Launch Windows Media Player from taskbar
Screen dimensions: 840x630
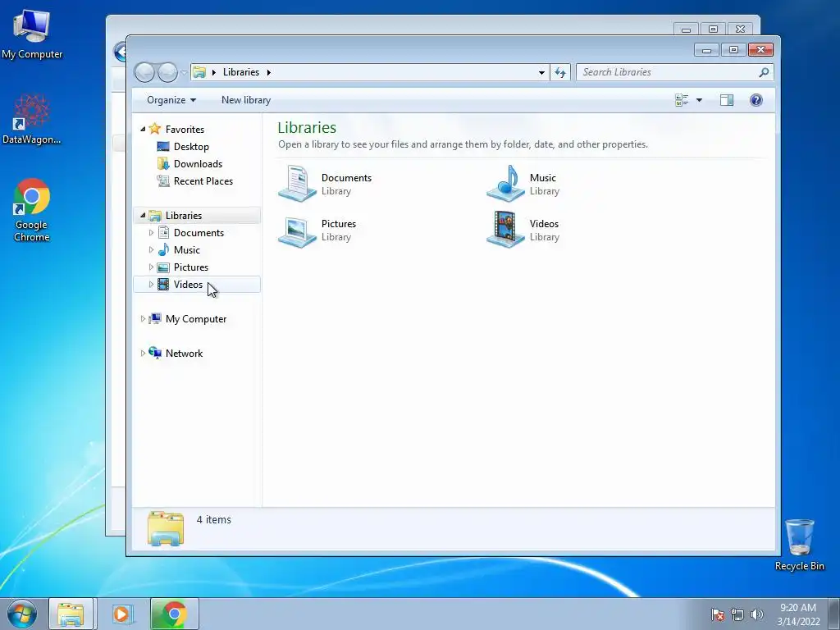coord(121,614)
